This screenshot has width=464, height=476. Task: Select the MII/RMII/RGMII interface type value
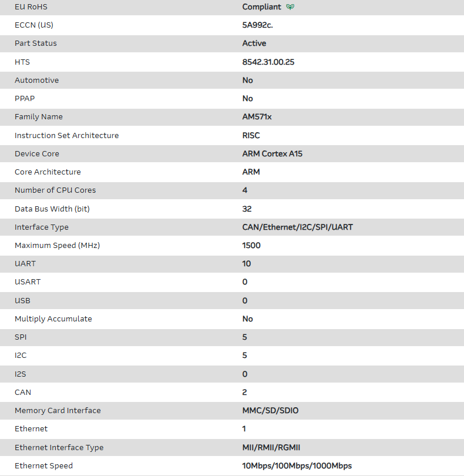tap(271, 447)
